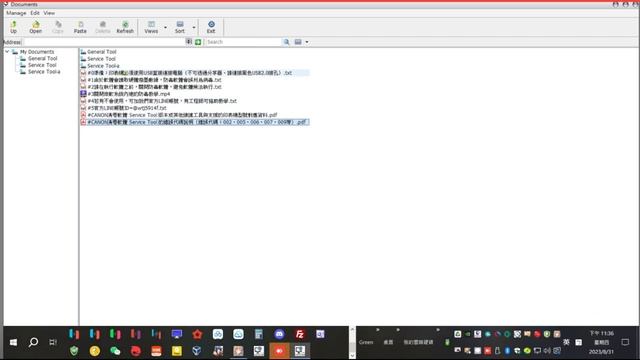This screenshot has width=640, height=360.
Task: Open the address history dropdown
Action: (x=189, y=42)
